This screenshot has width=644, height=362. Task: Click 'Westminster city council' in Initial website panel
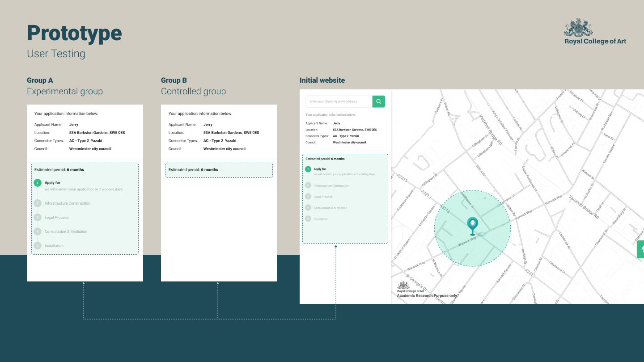coord(350,143)
